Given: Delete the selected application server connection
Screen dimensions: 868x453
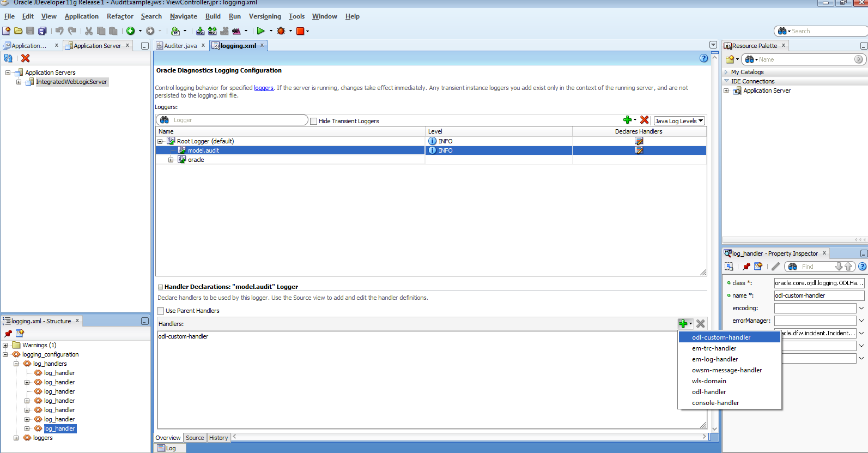Looking at the screenshot, I should (x=26, y=58).
